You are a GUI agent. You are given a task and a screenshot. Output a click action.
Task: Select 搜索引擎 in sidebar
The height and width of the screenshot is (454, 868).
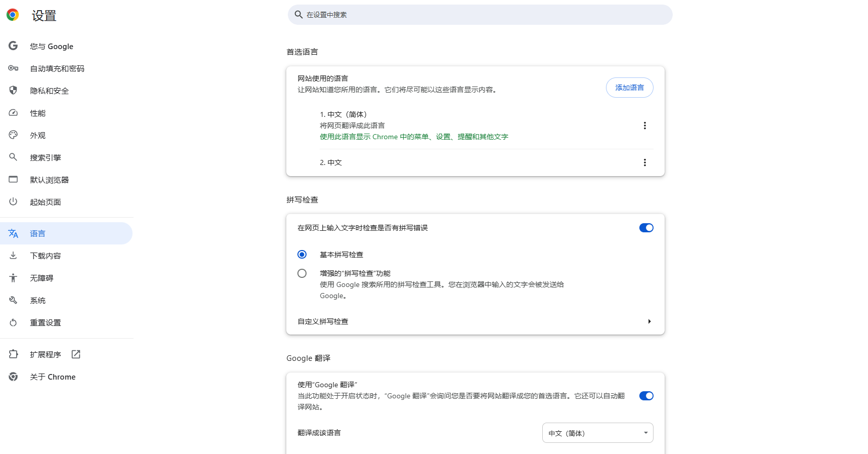pos(66,157)
